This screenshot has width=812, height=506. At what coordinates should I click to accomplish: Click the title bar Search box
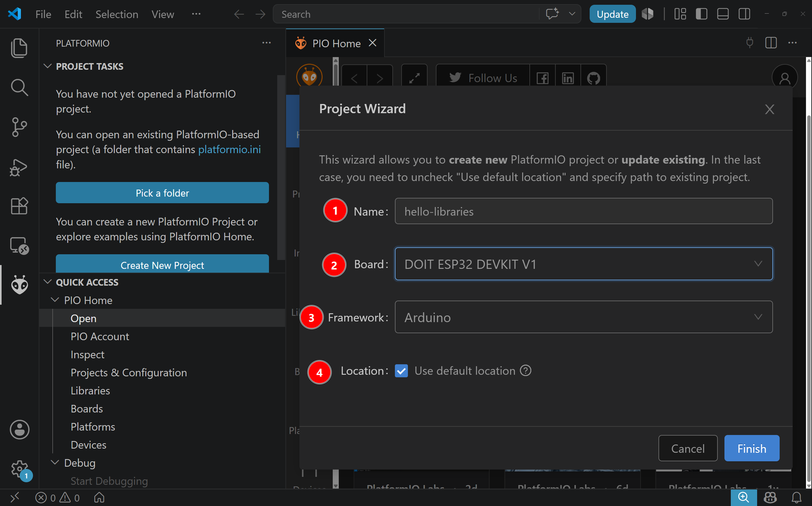pyautogui.click(x=405, y=14)
